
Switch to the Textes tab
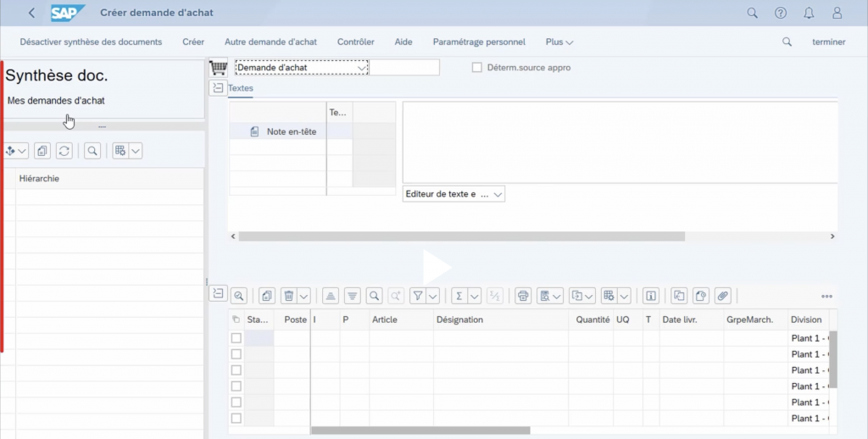click(x=240, y=88)
